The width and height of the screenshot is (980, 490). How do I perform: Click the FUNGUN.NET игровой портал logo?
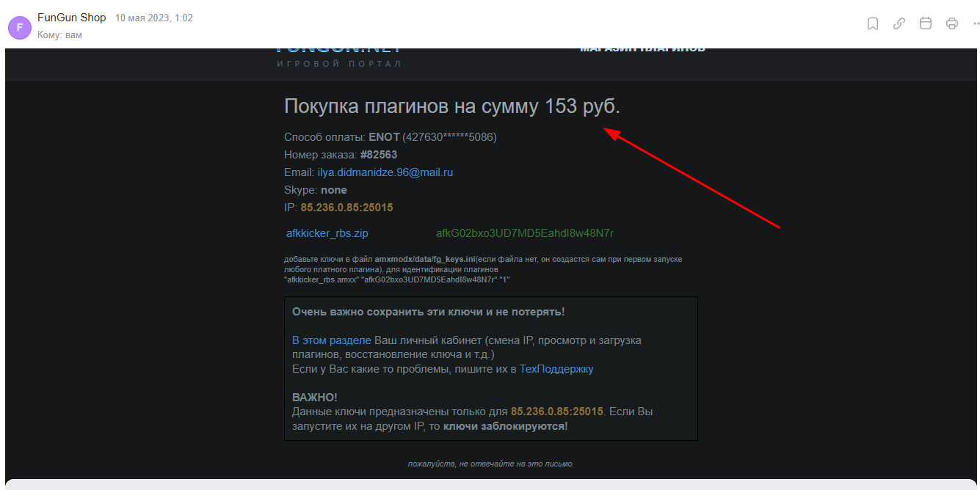tap(339, 57)
